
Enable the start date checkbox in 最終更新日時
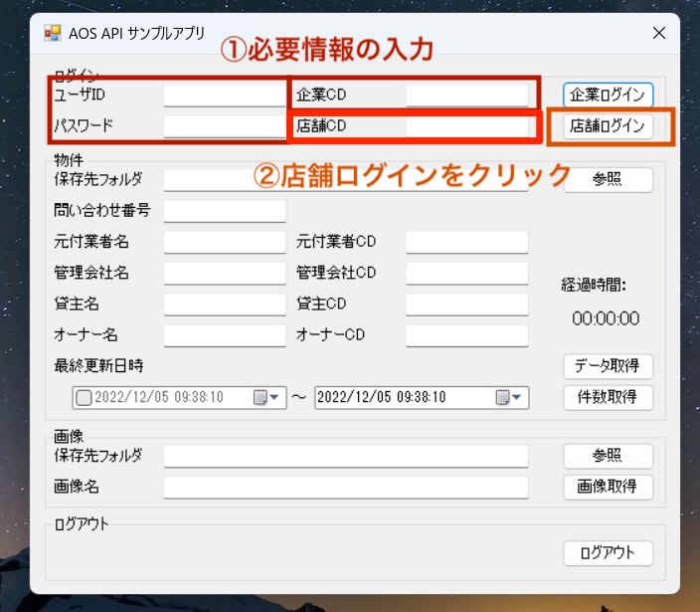click(x=84, y=398)
